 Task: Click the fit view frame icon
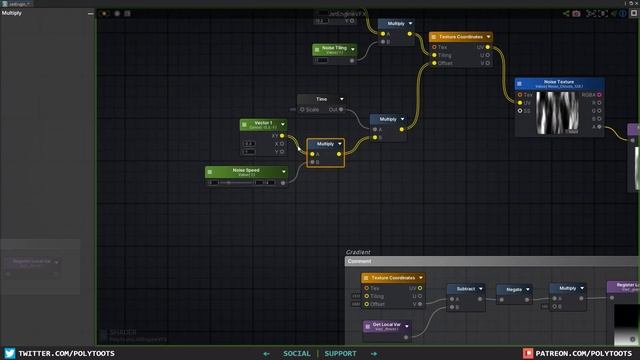(x=603, y=13)
